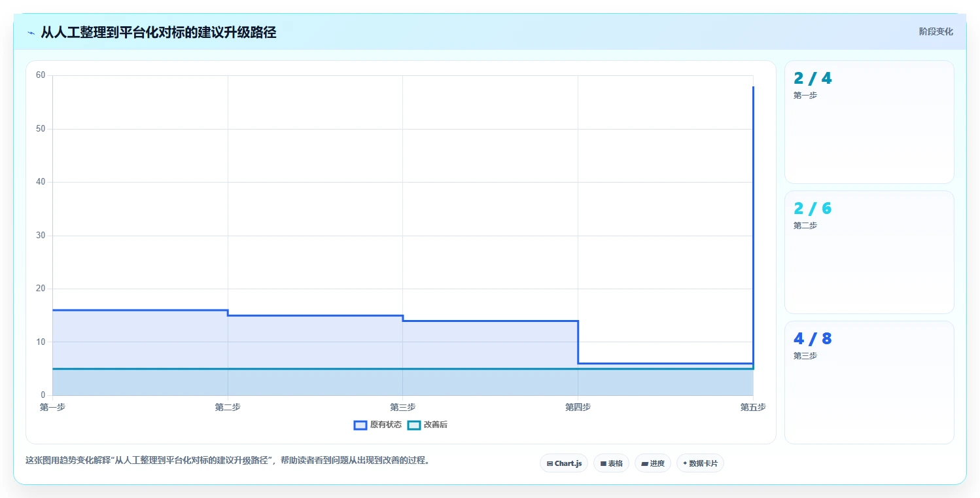The height and width of the screenshot is (498, 980).
Task: Click the 30 y-axis tick label
Action: pos(41,236)
